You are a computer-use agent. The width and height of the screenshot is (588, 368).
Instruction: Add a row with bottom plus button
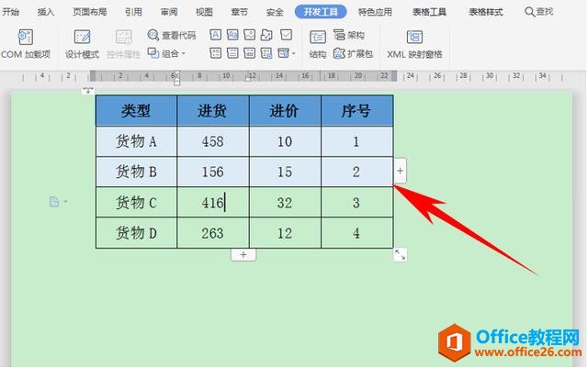(243, 255)
